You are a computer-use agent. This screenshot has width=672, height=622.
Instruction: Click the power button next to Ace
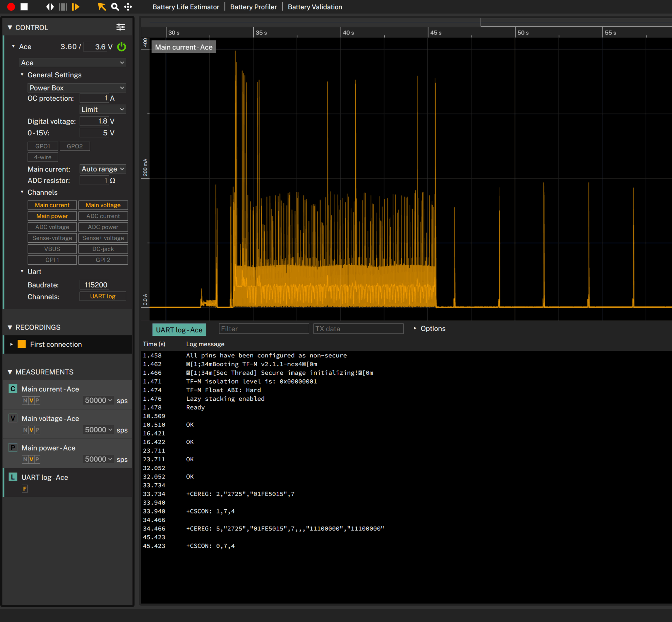tap(122, 47)
